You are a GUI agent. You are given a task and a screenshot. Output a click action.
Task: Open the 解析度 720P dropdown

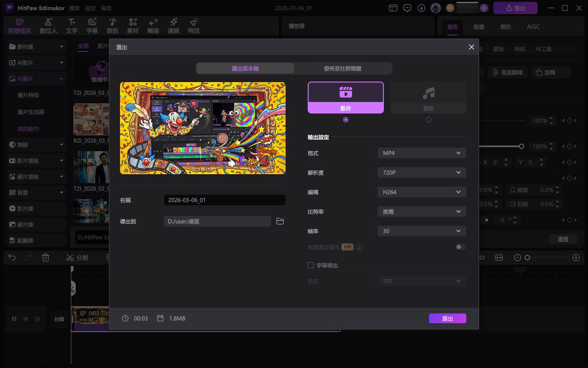[422, 172]
